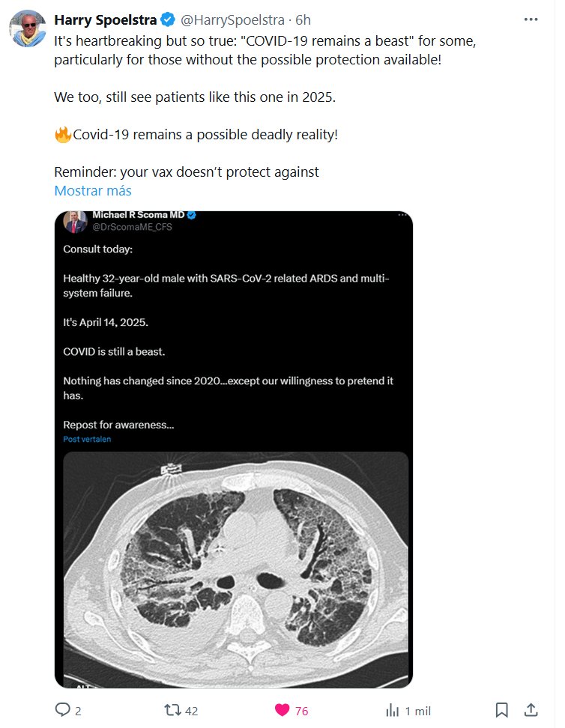The width and height of the screenshot is (565, 728).
Task: Click the share upload-arrow icon
Action: [531, 710]
